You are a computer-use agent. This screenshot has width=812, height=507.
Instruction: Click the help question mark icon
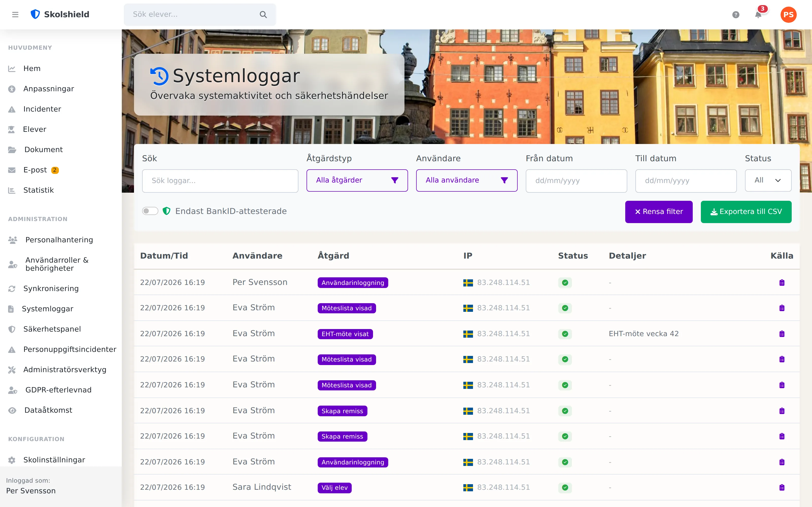[736, 14]
